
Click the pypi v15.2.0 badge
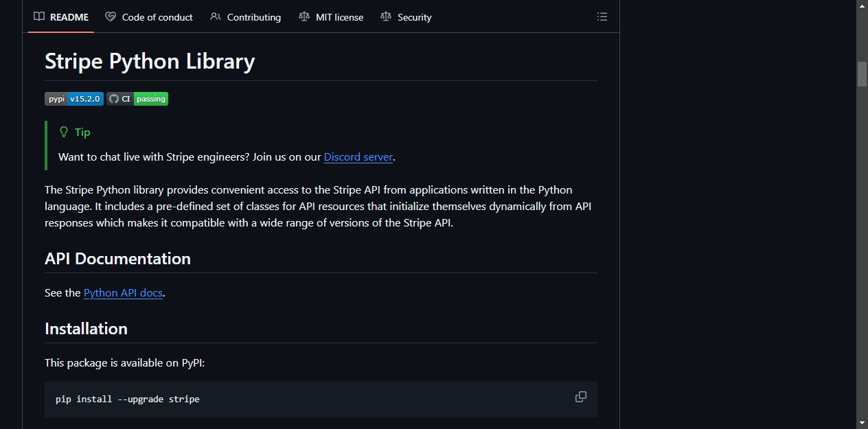tap(74, 99)
